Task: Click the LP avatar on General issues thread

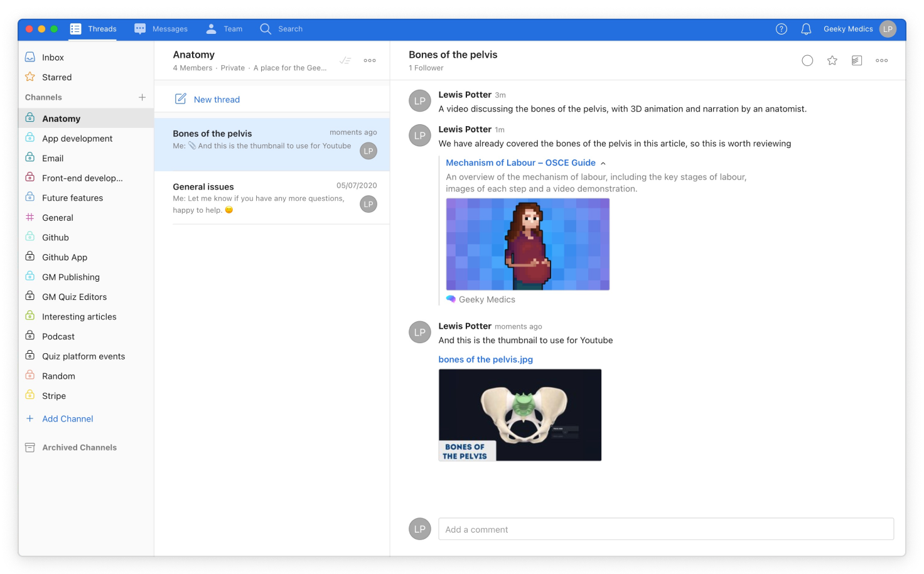Action: click(x=368, y=204)
